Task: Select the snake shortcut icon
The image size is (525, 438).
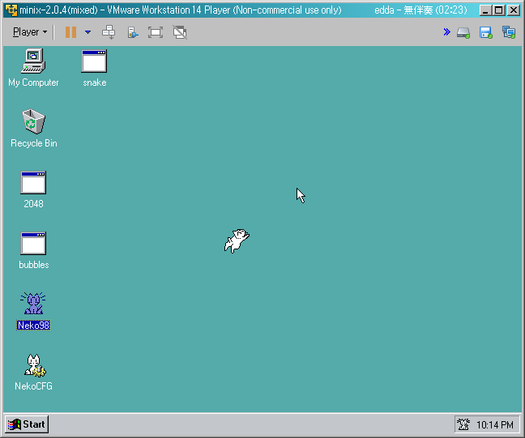Action: 94,68
